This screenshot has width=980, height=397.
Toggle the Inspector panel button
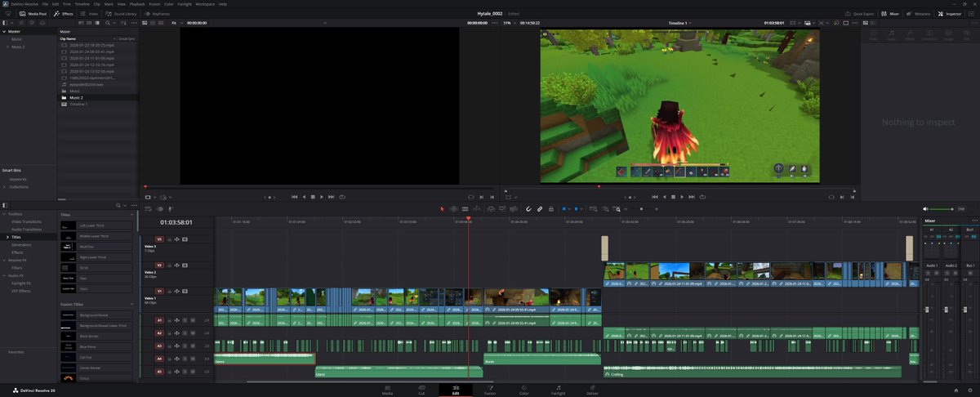coord(949,14)
